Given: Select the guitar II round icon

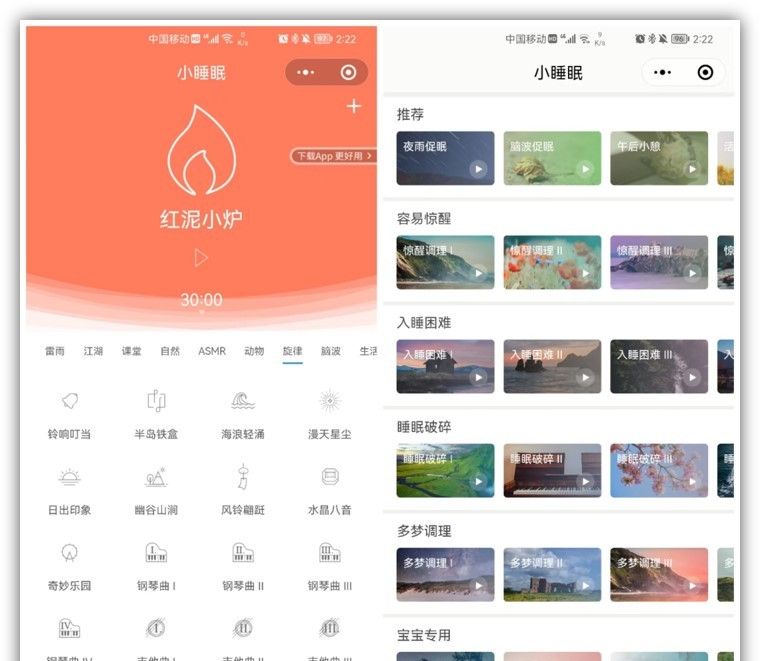Looking at the screenshot, I should [x=243, y=628].
